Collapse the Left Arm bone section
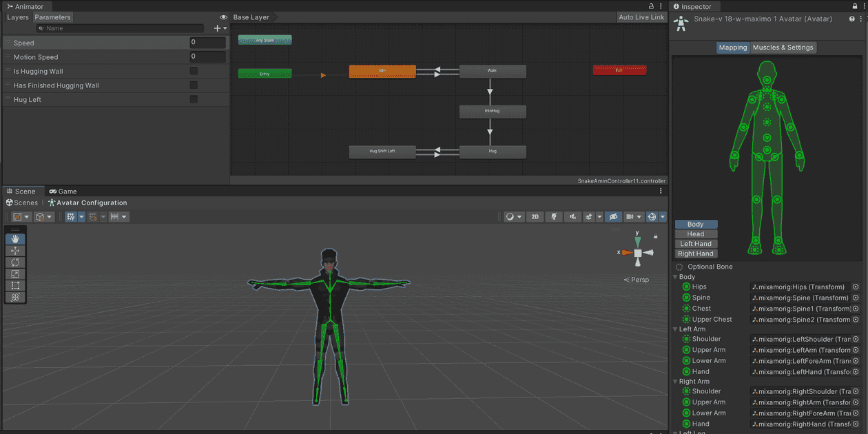 point(675,329)
